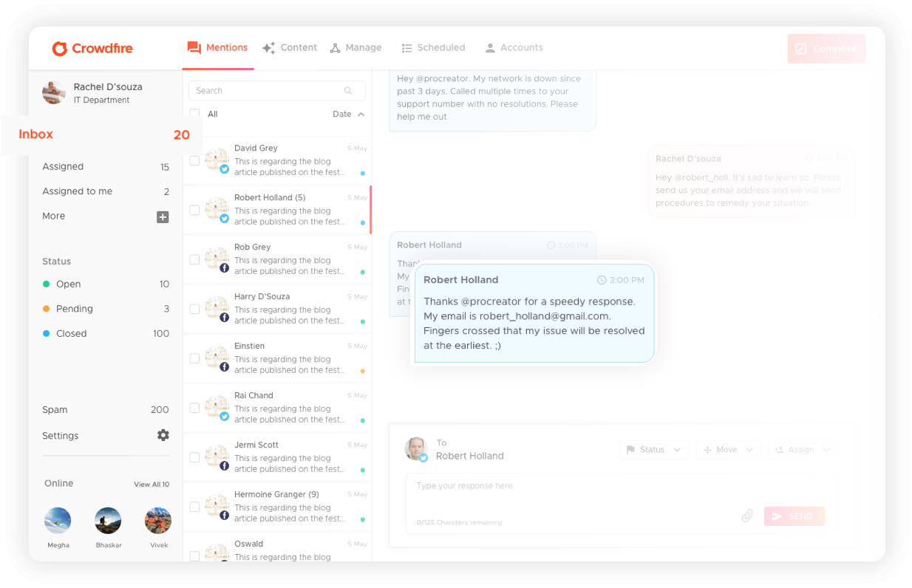912x588 pixels.
Task: Click the Mentions chat bubble icon
Action: click(194, 48)
